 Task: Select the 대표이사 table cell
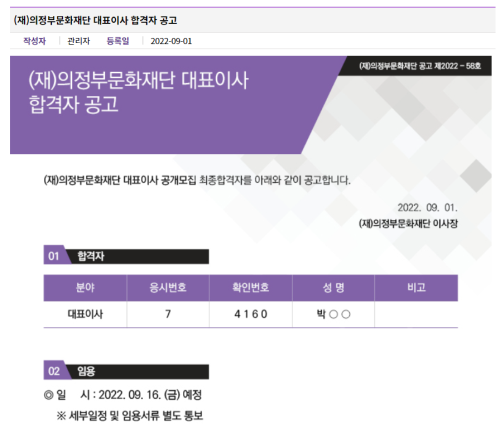click(85, 314)
